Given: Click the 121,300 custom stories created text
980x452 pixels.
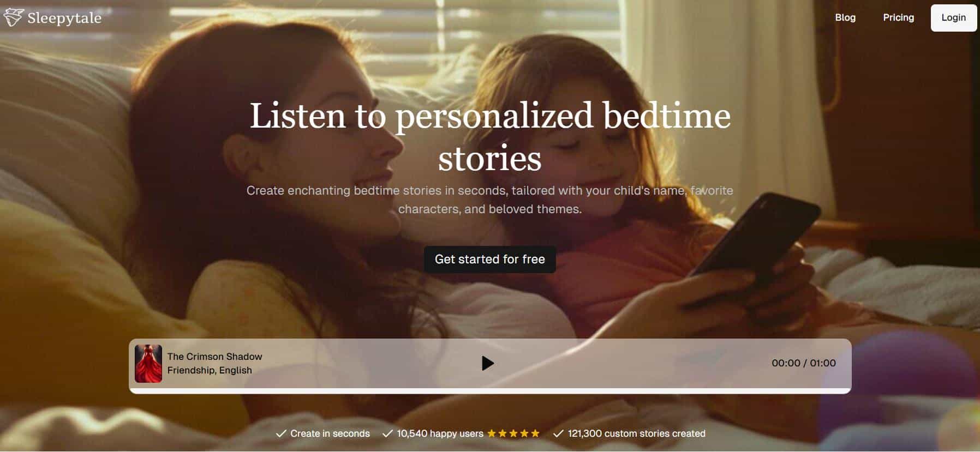Looking at the screenshot, I should click(636, 434).
